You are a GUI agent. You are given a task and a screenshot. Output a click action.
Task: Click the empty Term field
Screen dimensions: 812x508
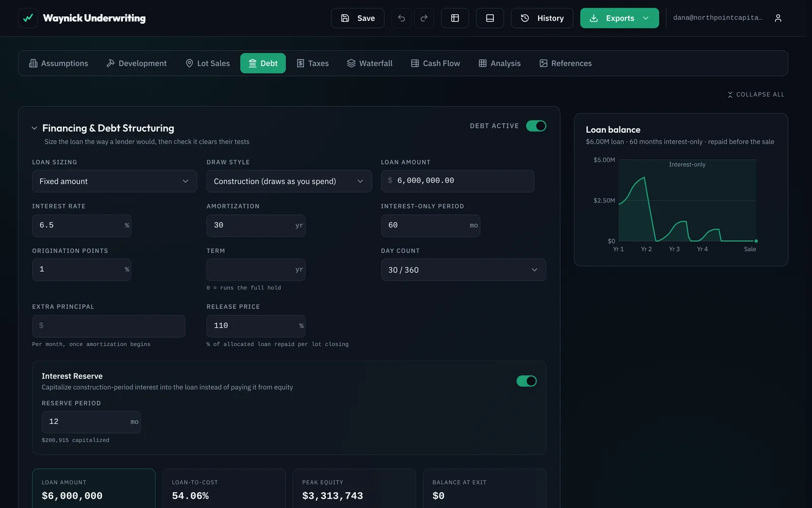pyautogui.click(x=256, y=270)
